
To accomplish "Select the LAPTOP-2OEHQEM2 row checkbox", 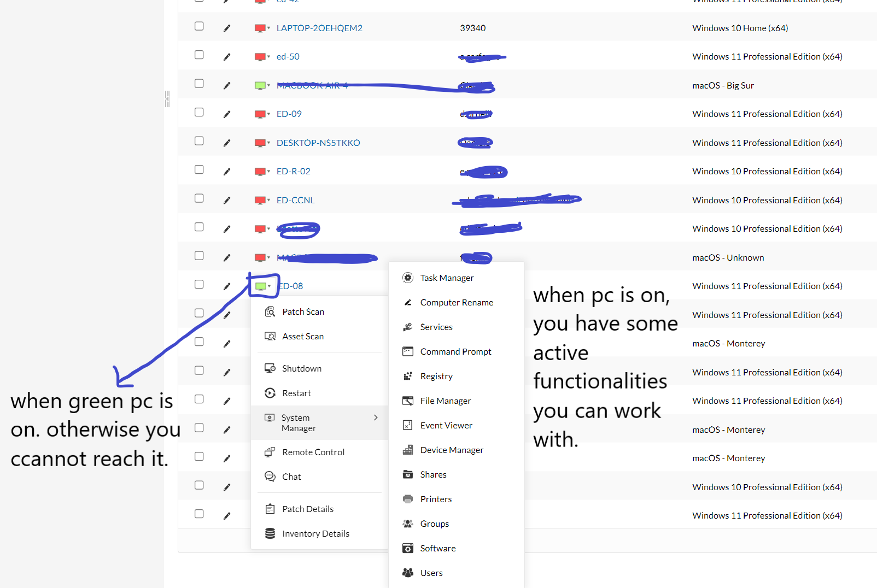I will (x=199, y=26).
